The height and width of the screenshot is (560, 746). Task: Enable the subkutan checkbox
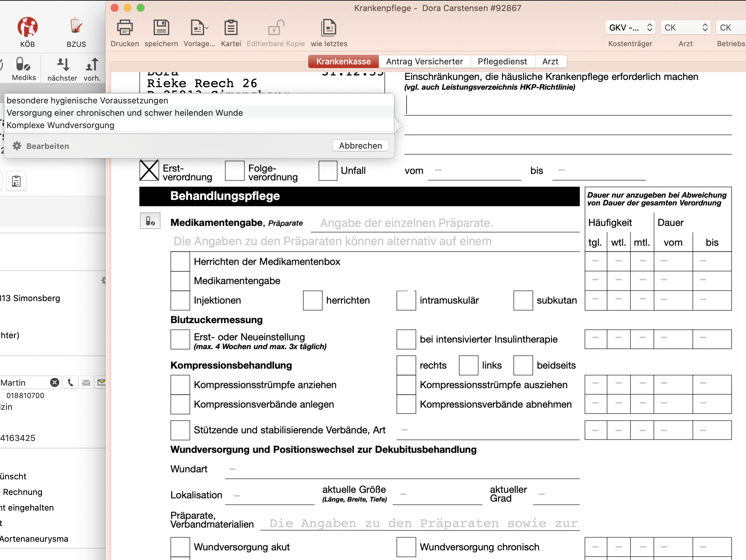coord(523,300)
